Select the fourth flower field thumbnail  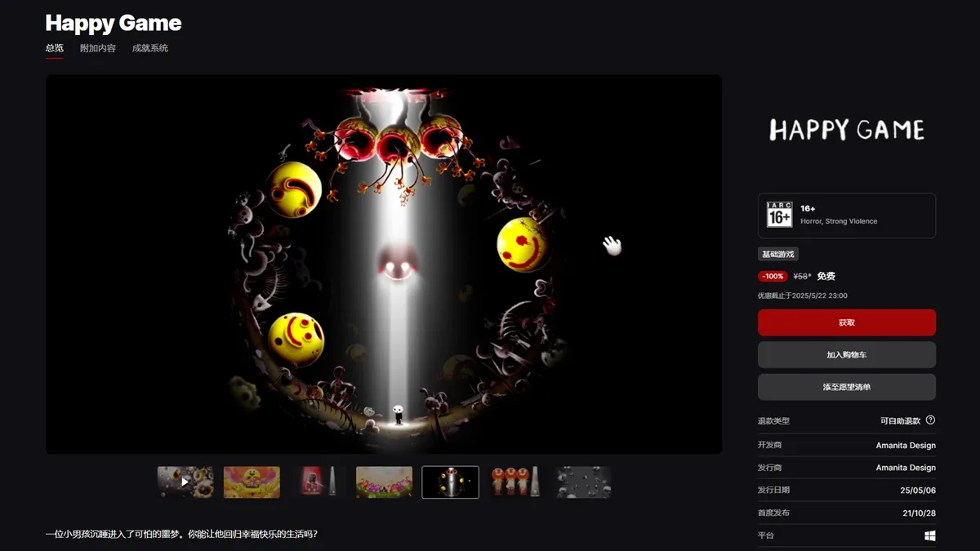tap(384, 482)
